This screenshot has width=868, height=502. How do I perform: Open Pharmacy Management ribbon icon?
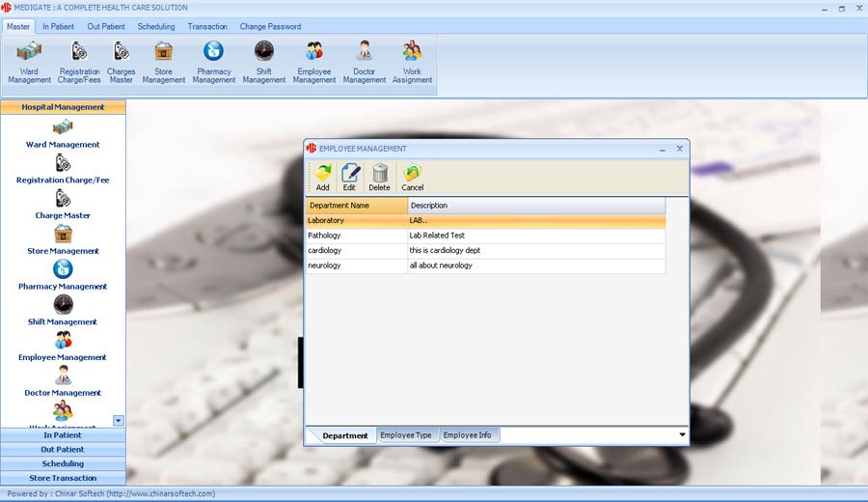coord(214,63)
